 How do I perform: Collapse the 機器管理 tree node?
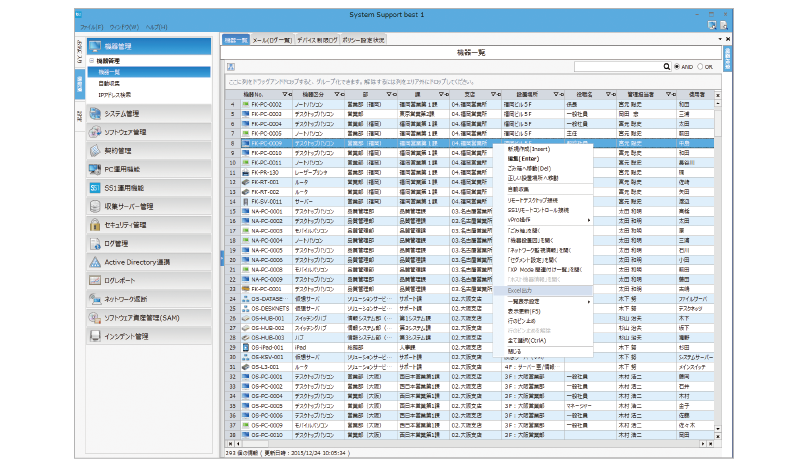tap(92, 61)
